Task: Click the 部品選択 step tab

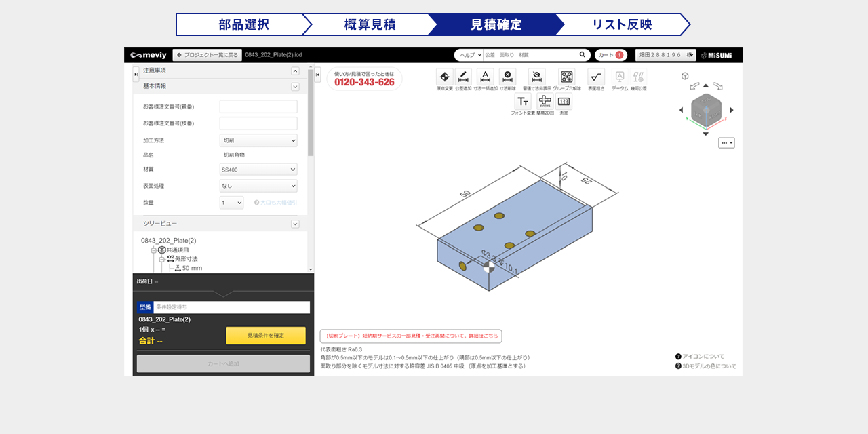Action: (x=243, y=24)
